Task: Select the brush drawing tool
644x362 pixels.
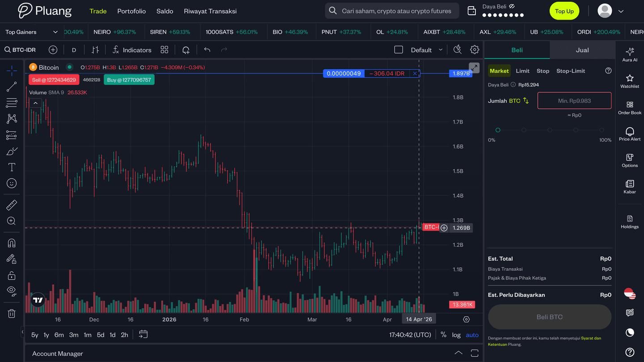Action: tap(12, 152)
